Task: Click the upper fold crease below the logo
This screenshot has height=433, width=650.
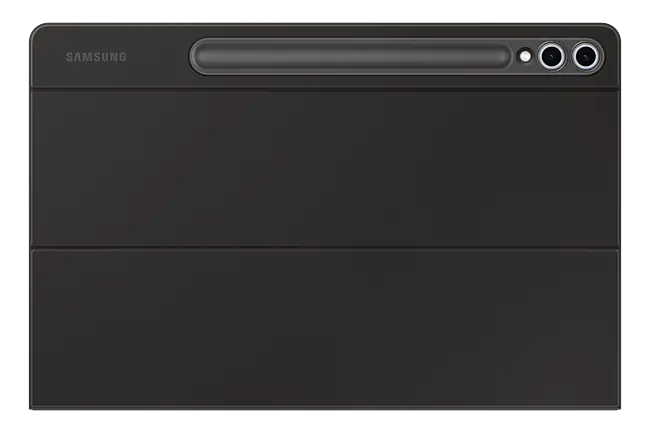Action: 325,88
